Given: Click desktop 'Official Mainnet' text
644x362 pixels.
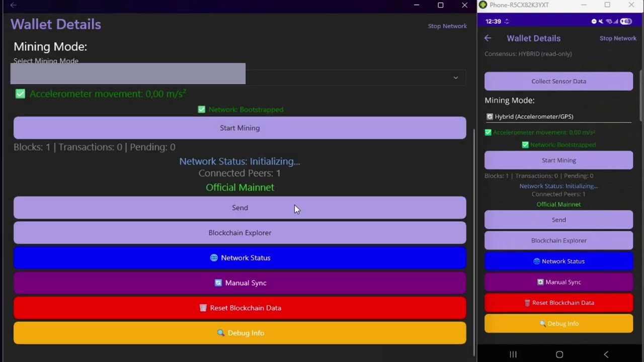Looking at the screenshot, I should [x=239, y=187].
